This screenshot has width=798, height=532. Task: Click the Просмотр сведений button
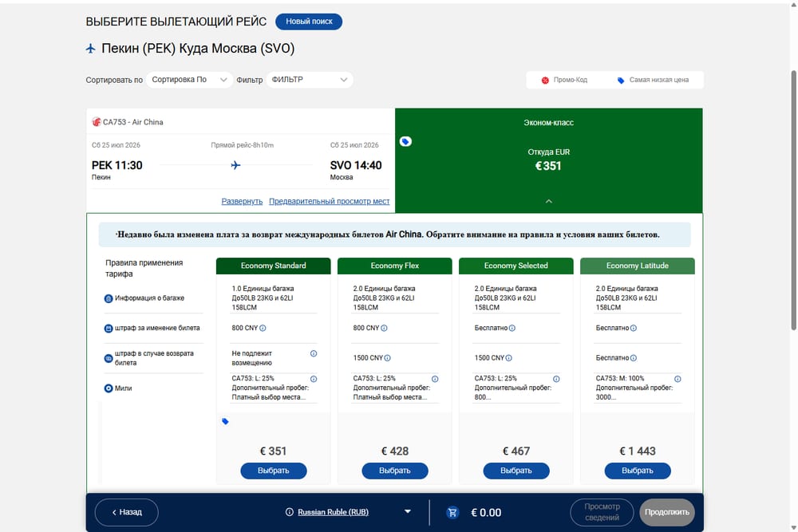(602, 512)
